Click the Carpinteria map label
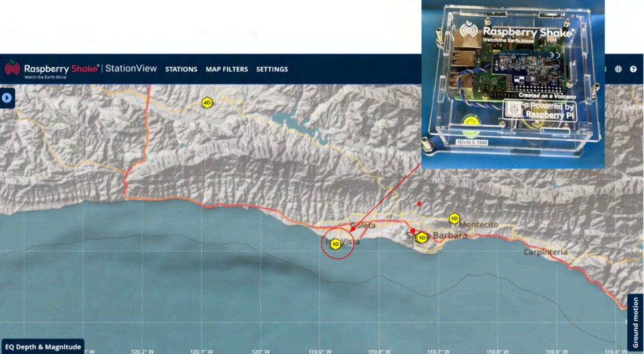 pos(546,252)
